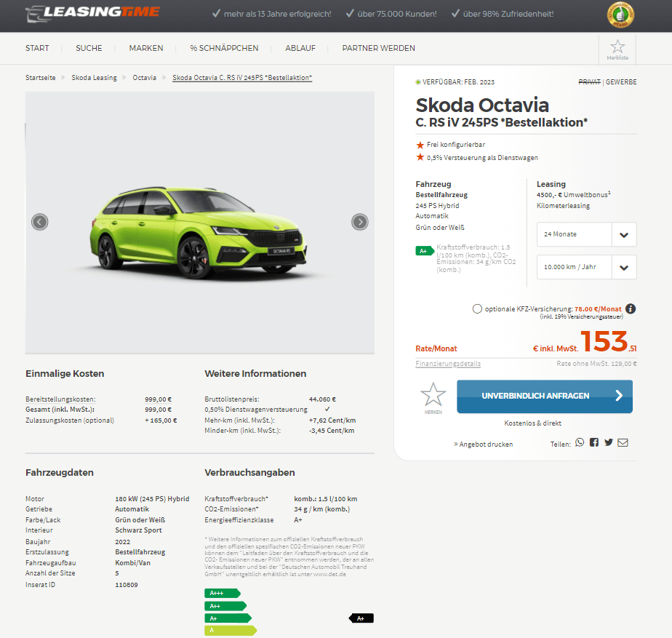Click 'Frei konfigurierbar' feature text
The width and height of the screenshot is (672, 638).
click(x=456, y=145)
